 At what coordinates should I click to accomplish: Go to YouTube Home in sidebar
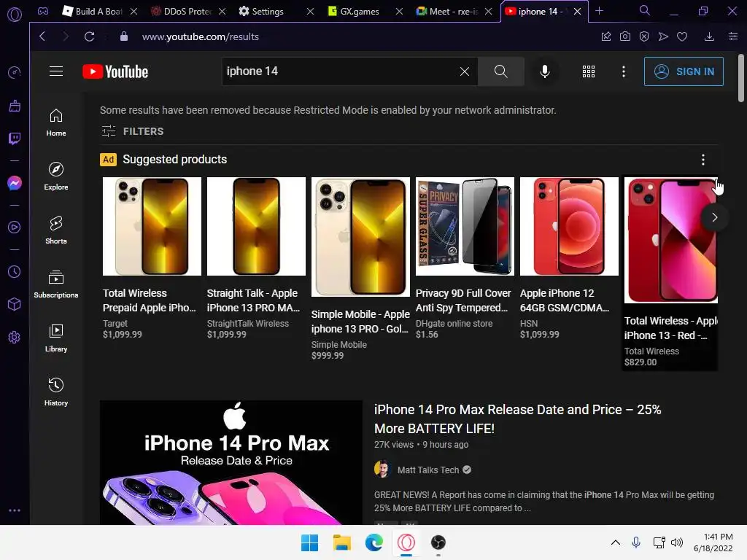click(56, 122)
